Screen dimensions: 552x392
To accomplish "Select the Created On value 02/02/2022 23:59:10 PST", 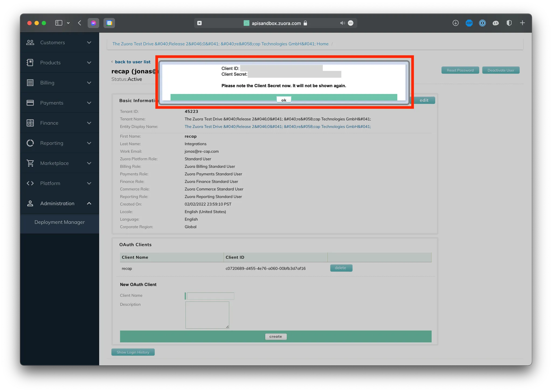I will (x=208, y=204).
